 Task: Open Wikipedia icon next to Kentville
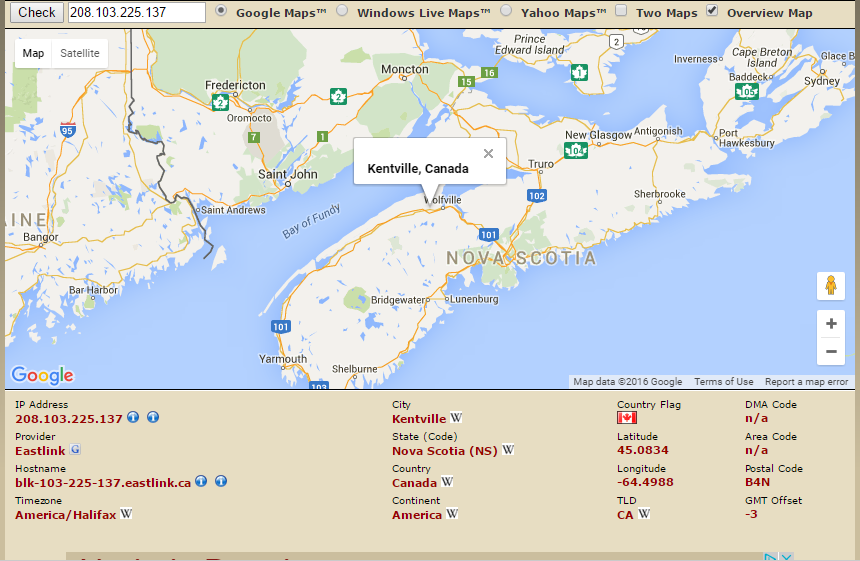pyautogui.click(x=456, y=418)
